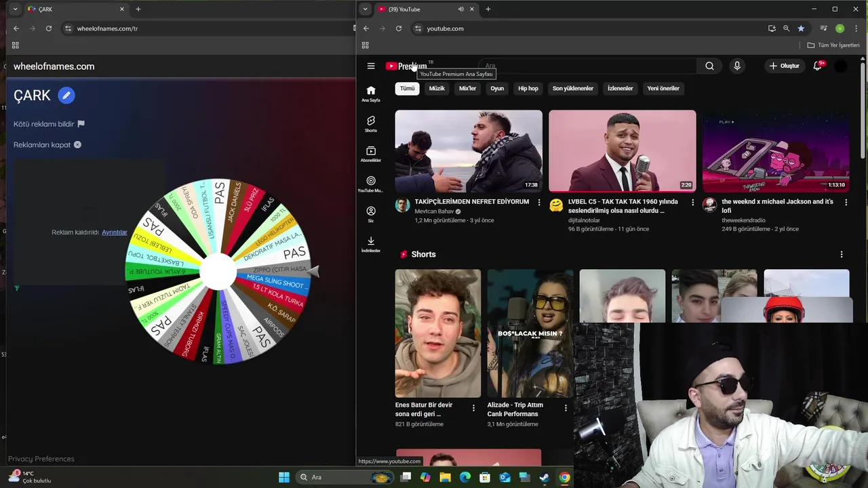Click the Oluştur create button
Image resolution: width=868 pixels, height=488 pixels.
(x=784, y=66)
